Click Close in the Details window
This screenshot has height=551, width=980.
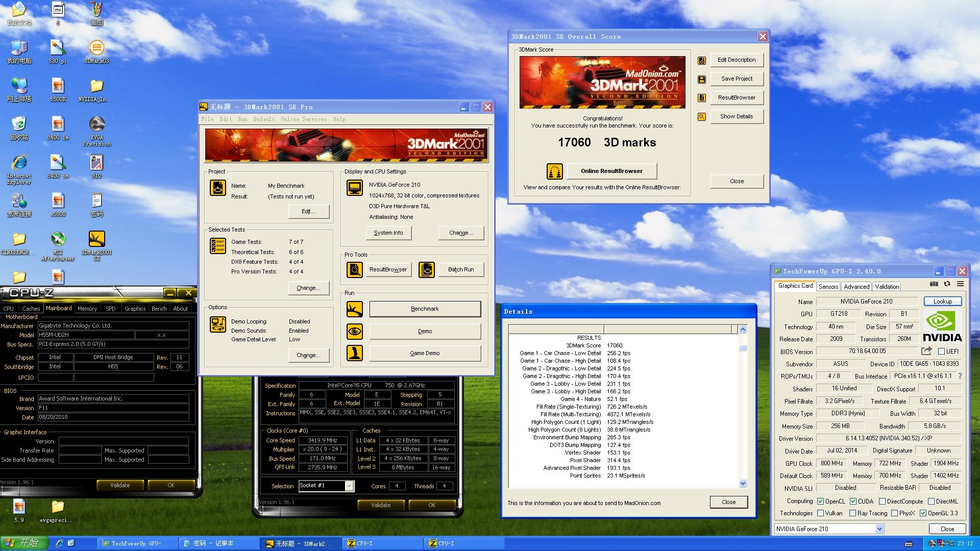pyautogui.click(x=729, y=503)
